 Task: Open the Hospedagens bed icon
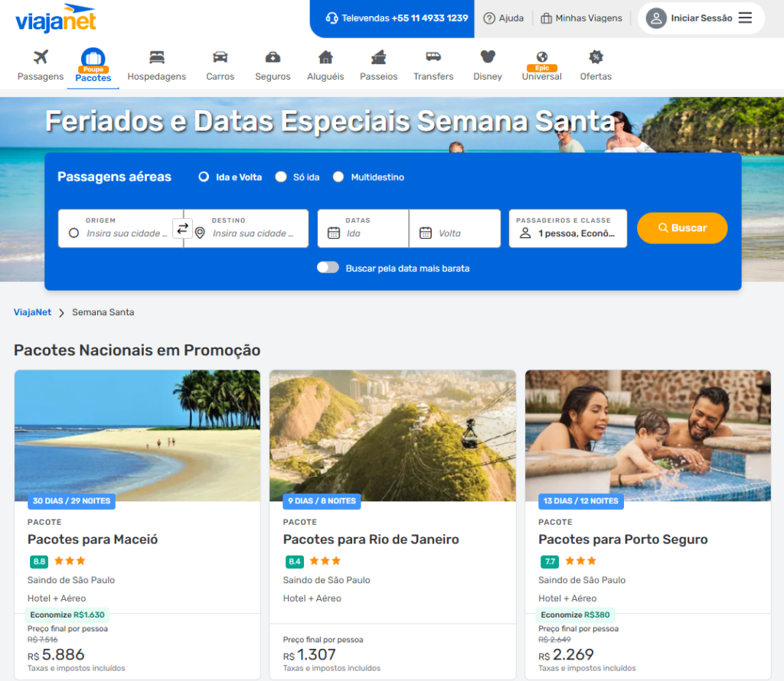[157, 57]
